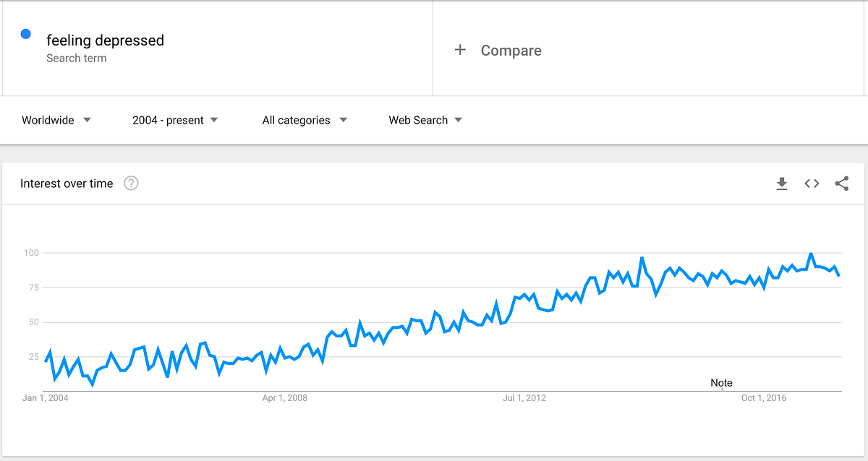This screenshot has height=461, width=868.
Task: Edit the feeling depressed search term
Action: click(x=105, y=40)
